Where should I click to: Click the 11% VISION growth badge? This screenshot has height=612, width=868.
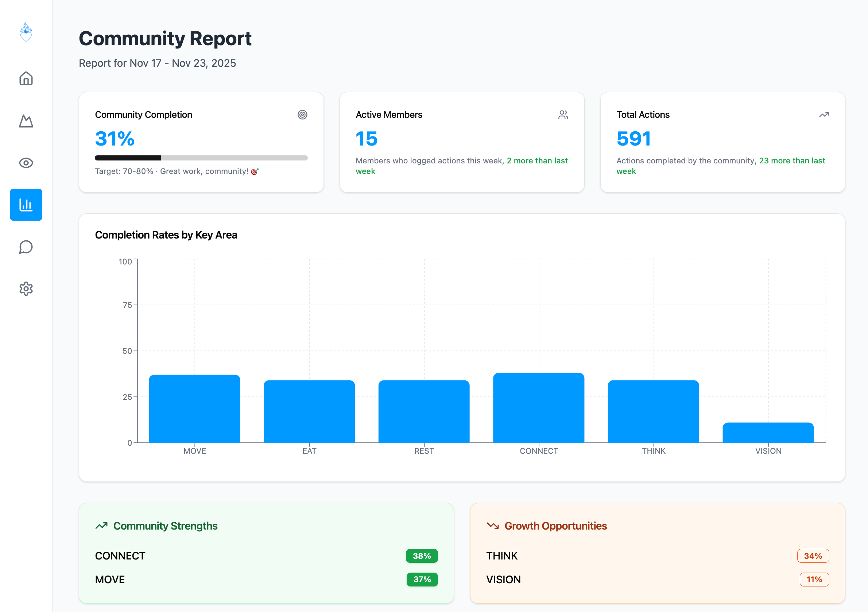[x=814, y=579]
